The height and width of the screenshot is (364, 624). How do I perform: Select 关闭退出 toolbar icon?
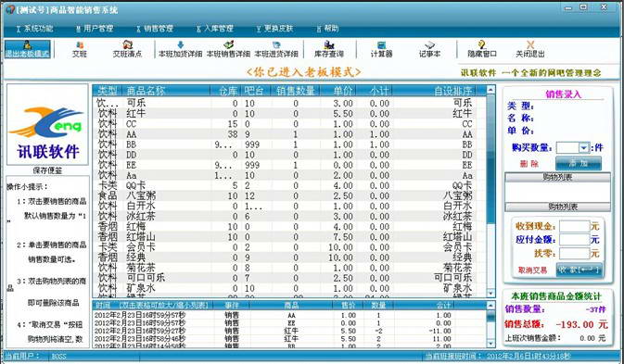point(530,49)
